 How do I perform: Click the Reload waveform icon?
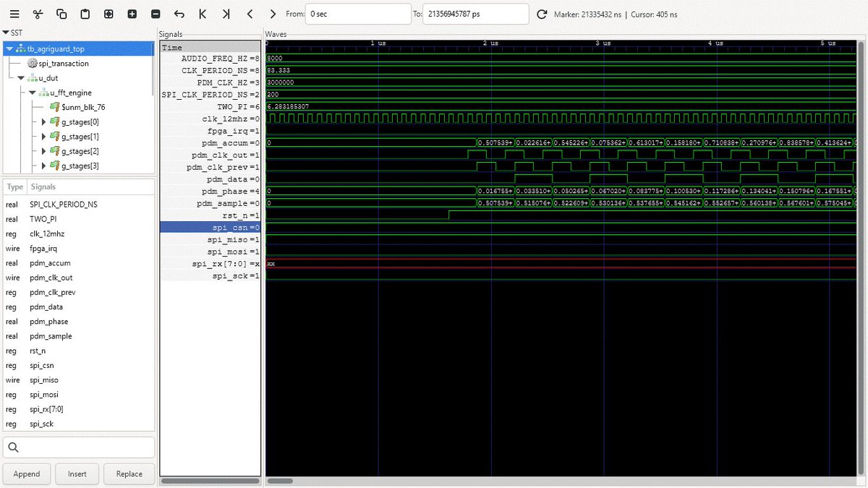pyautogui.click(x=542, y=14)
